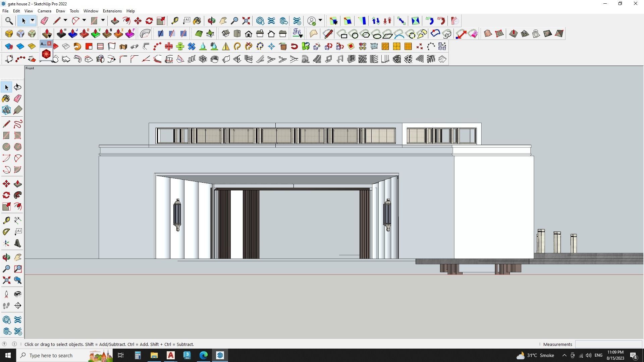Click the Walk footprints tool
Image resolution: width=644 pixels, height=362 pixels.
6,306
